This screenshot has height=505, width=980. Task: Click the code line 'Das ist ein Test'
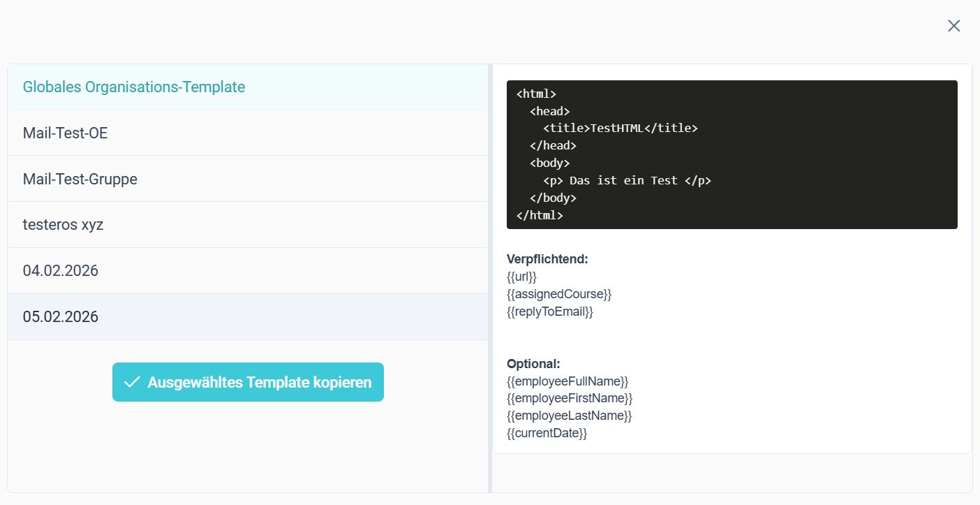pos(627,181)
